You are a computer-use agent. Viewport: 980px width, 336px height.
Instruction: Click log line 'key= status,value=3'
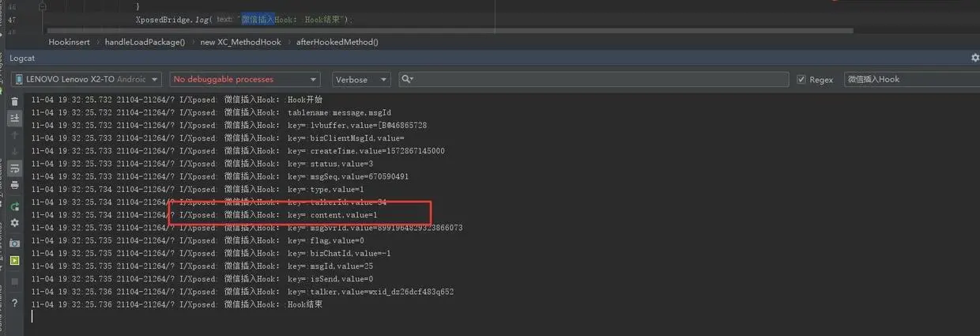pyautogui.click(x=202, y=164)
